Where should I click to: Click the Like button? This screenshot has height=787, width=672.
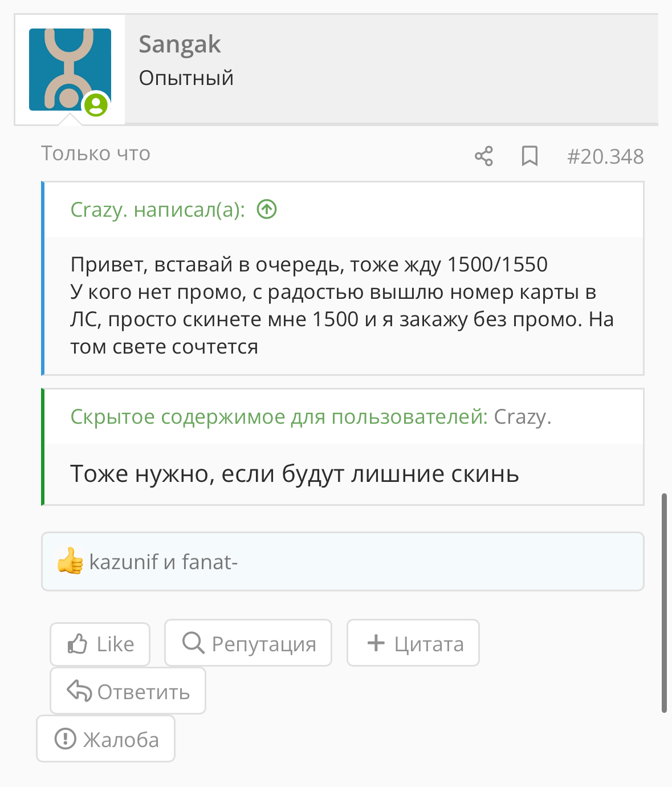point(100,644)
